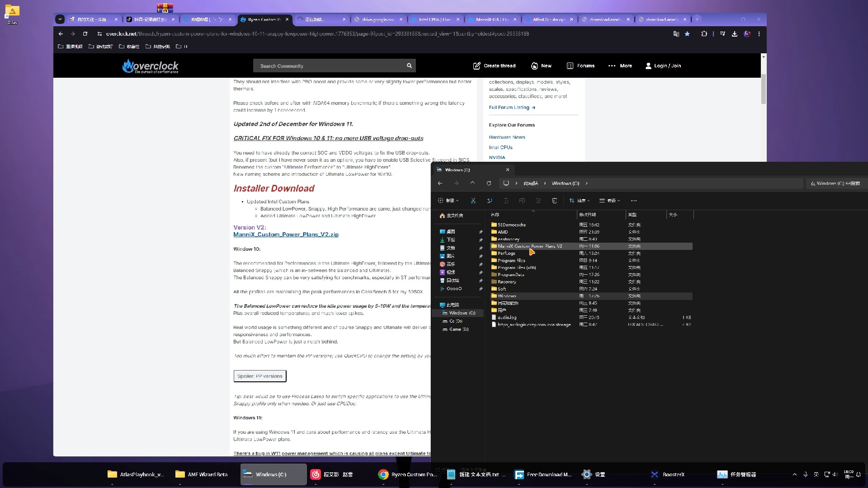Screen dimensions: 868x488
Task: Click browser page scrollbar
Action: click(x=764, y=88)
